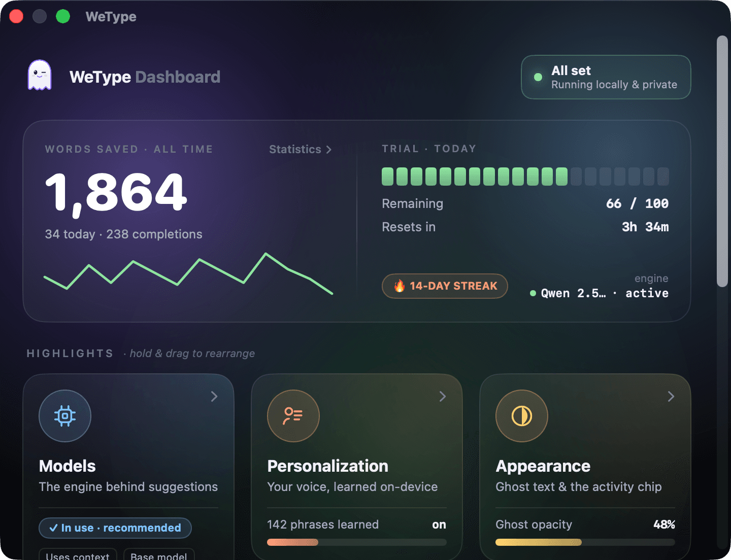Click the trial usage segmented bar
Screen dimensions: 731x560
pyautogui.click(x=525, y=177)
